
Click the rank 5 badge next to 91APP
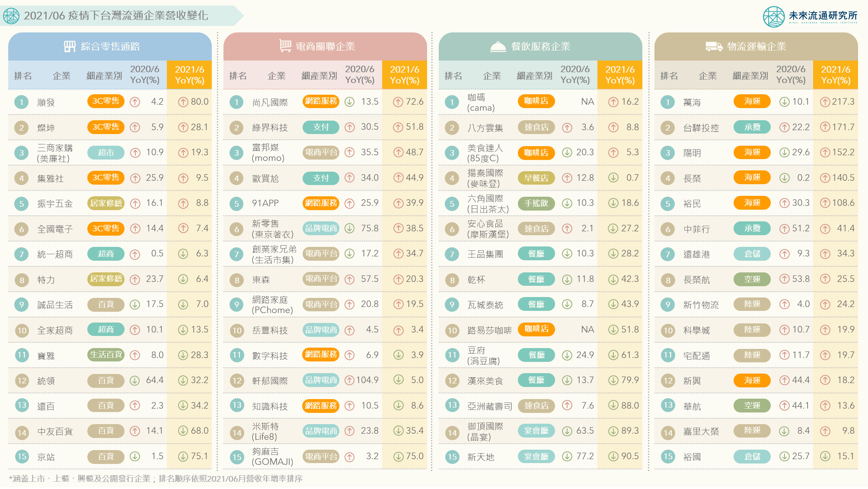(236, 203)
